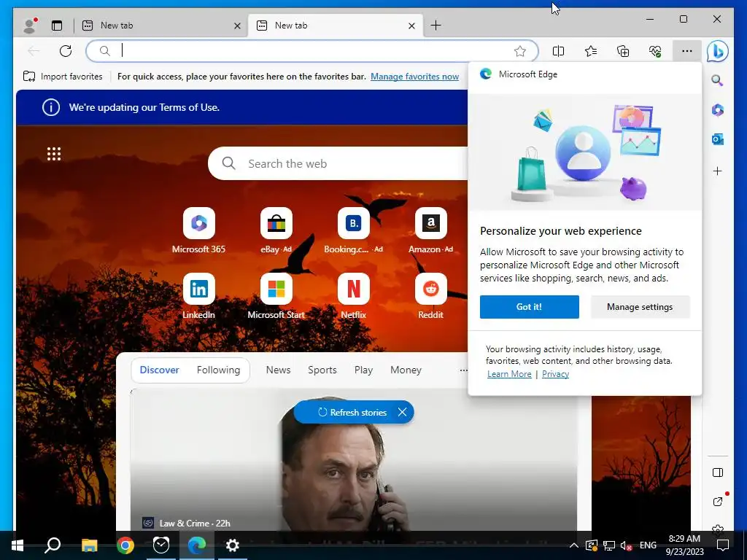Click the back arrow button
Viewport: 747px width, 560px height.
tap(34, 51)
